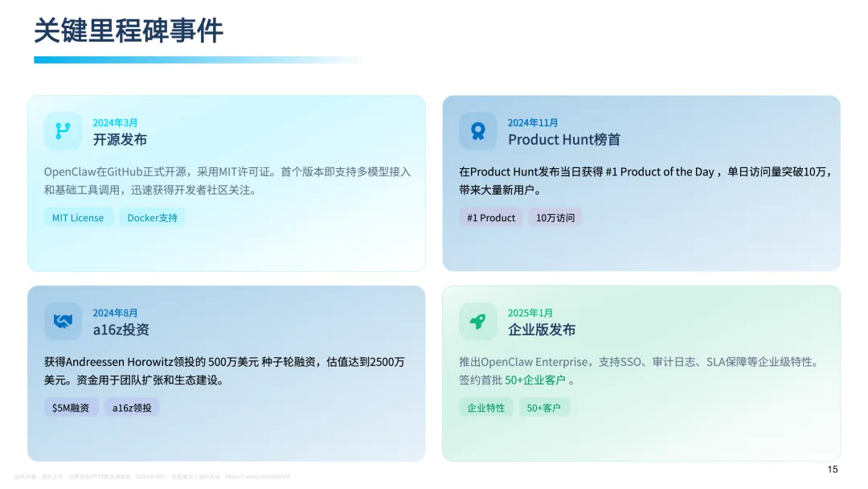The width and height of the screenshot is (868, 489).
Task: Click the 企业版发布 heading
Action: click(x=542, y=330)
